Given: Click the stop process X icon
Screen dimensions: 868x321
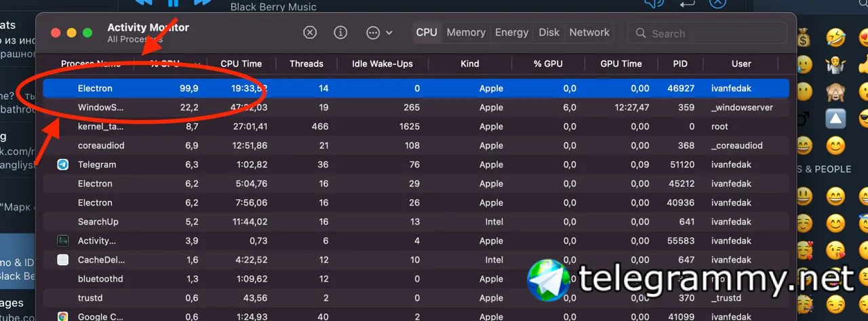Looking at the screenshot, I should click(309, 33).
